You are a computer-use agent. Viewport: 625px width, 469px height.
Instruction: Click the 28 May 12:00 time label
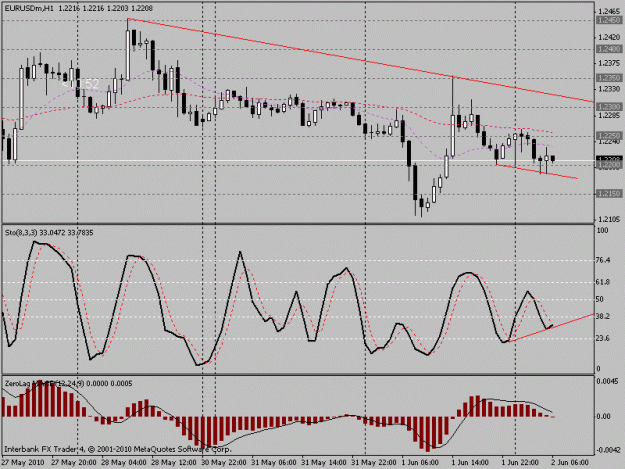[x=174, y=463]
